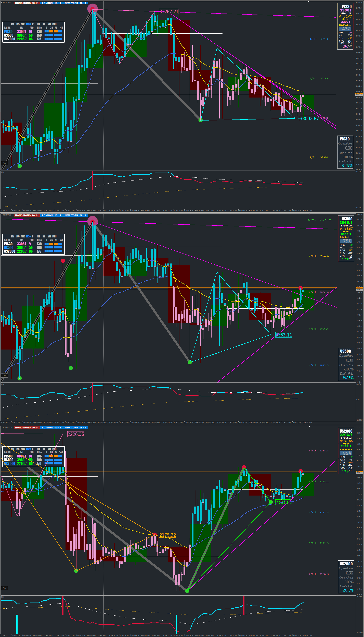The height and width of the screenshot is (637, 364).
Task: Switch to the D1 timeframe in the US500 dashboard
Action: [44, 236]
